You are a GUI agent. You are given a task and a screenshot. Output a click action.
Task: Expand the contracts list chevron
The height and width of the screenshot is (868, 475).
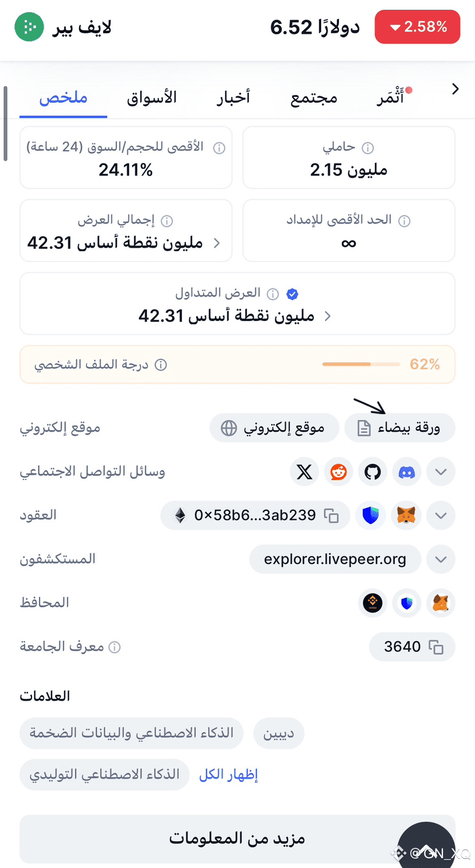pyautogui.click(x=441, y=515)
